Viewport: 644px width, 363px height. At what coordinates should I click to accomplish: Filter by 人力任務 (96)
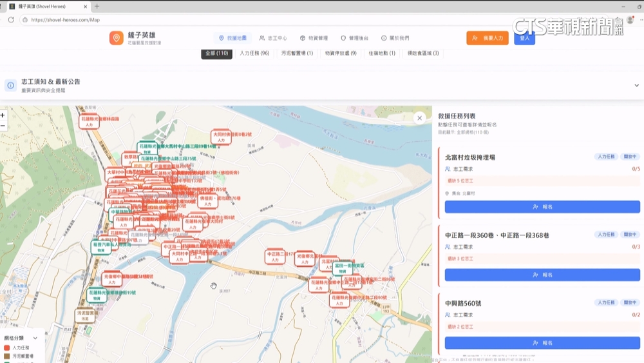[x=254, y=54]
